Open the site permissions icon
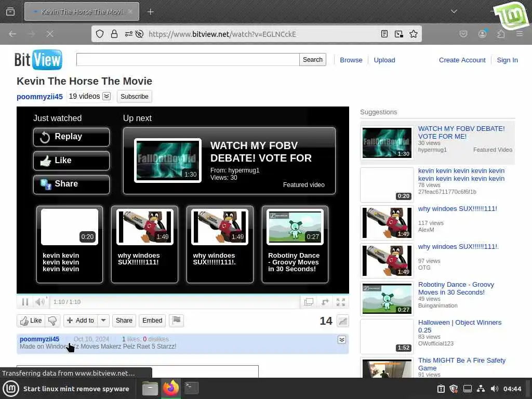The width and height of the screenshot is (532, 399). 129,34
